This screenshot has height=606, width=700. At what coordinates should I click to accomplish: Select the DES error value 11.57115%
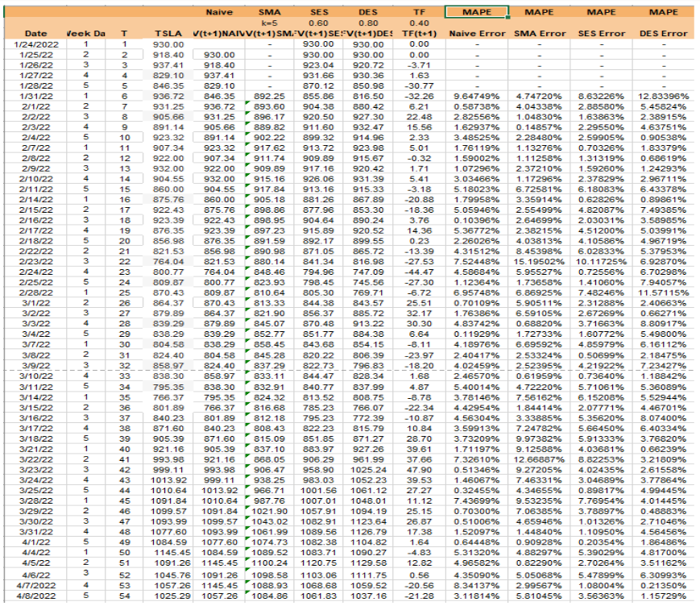point(664,293)
